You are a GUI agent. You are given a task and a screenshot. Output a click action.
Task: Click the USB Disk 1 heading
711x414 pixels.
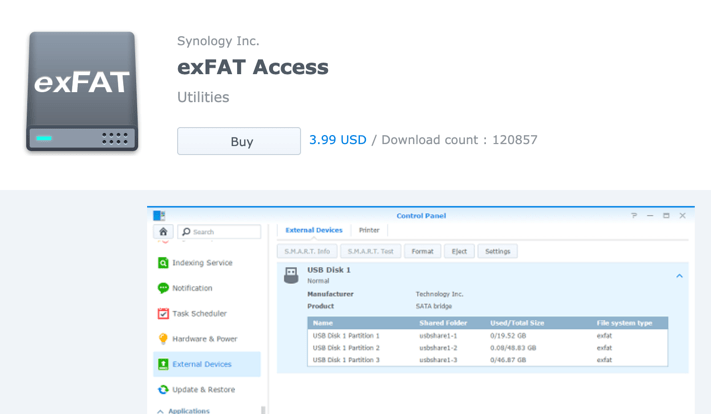click(x=329, y=270)
